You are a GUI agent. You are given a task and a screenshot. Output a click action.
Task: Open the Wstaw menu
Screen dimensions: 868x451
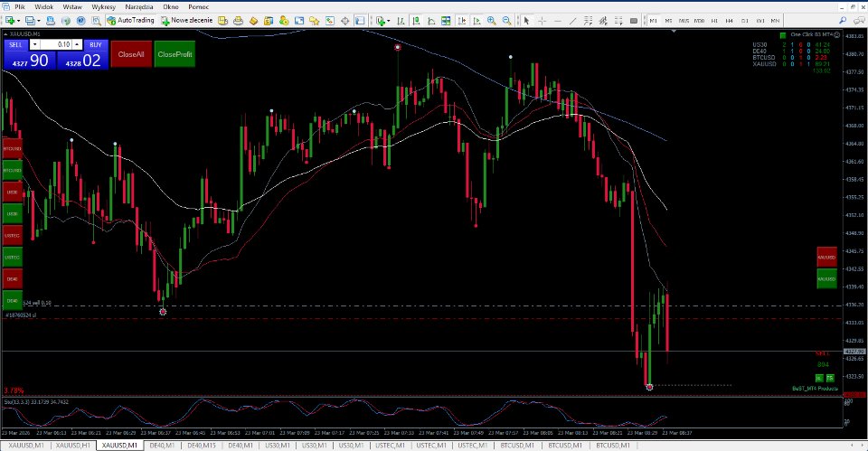(x=72, y=6)
